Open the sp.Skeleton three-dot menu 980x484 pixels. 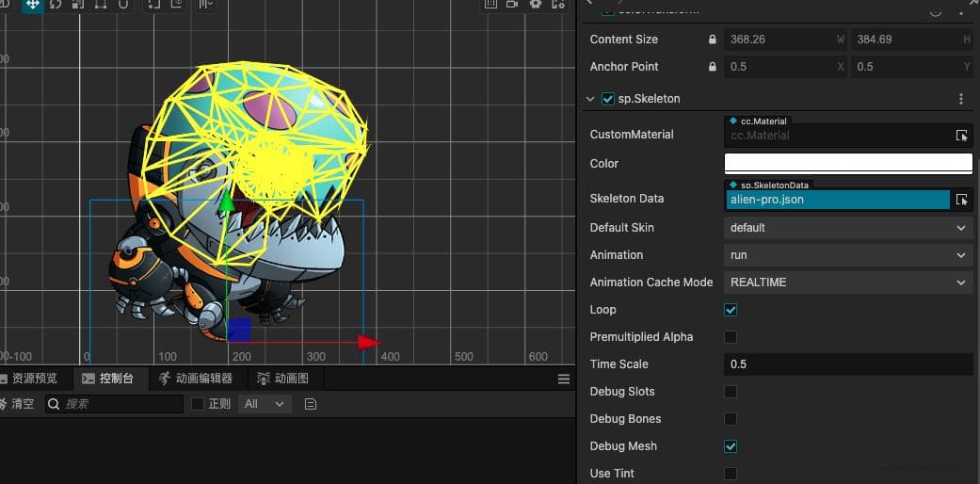pos(960,99)
